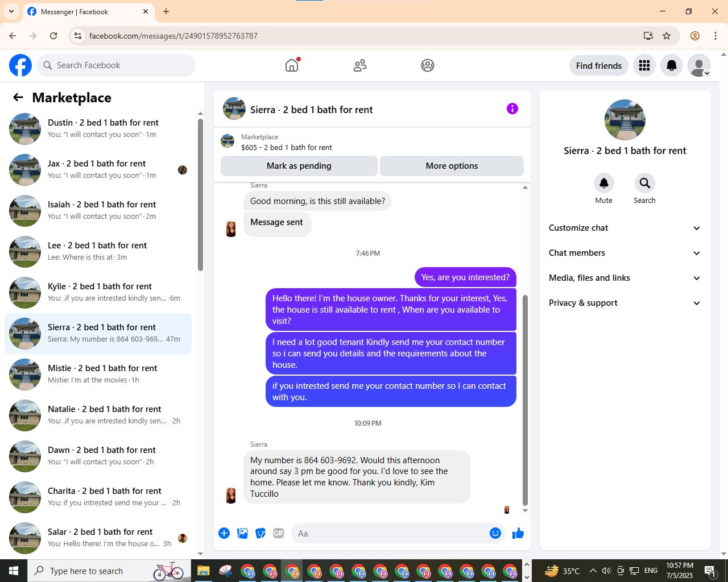Screen dimensions: 728x582
Task: Open the Kylie conversation
Action: [x=98, y=293]
